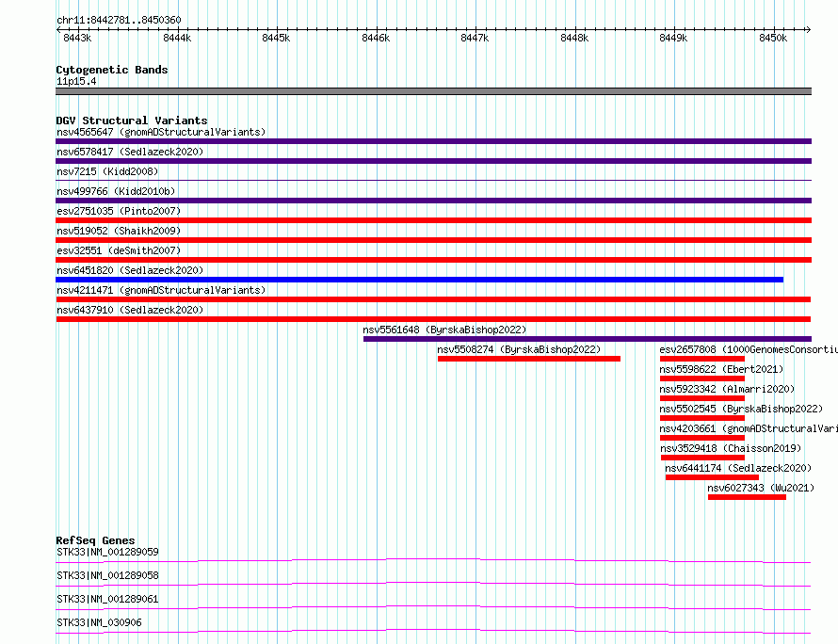Click the DGV Structural Variants track title

coord(132,121)
